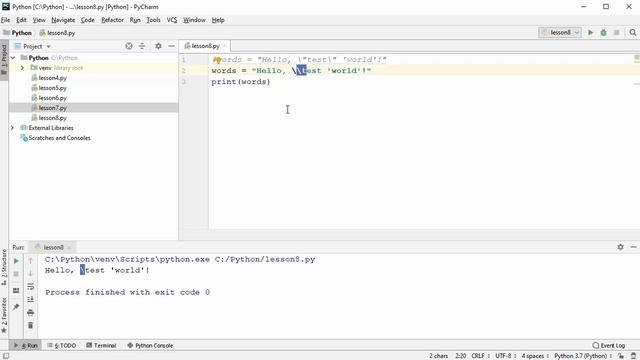Select lesson4.py in the project tree
The image size is (640, 360).
52,78
